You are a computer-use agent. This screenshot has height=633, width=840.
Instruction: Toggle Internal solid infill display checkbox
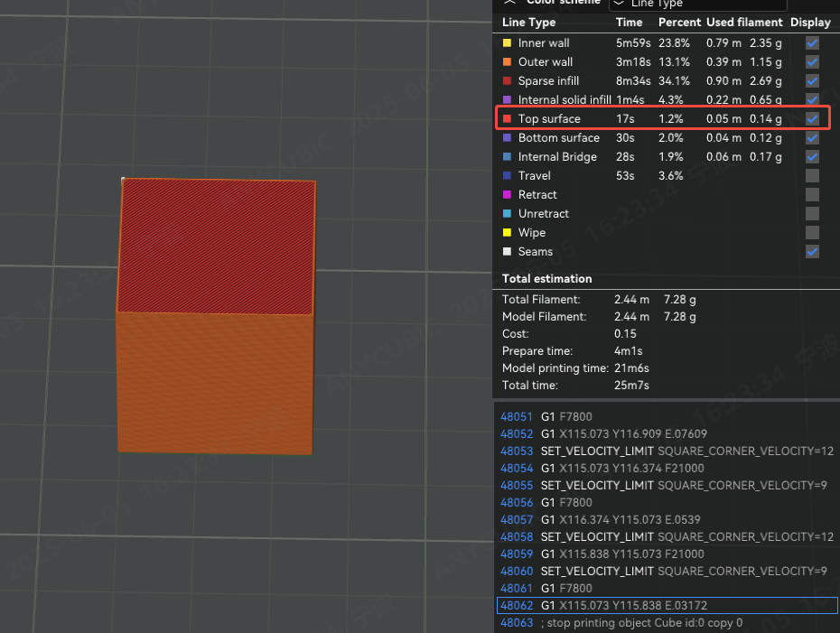click(812, 99)
